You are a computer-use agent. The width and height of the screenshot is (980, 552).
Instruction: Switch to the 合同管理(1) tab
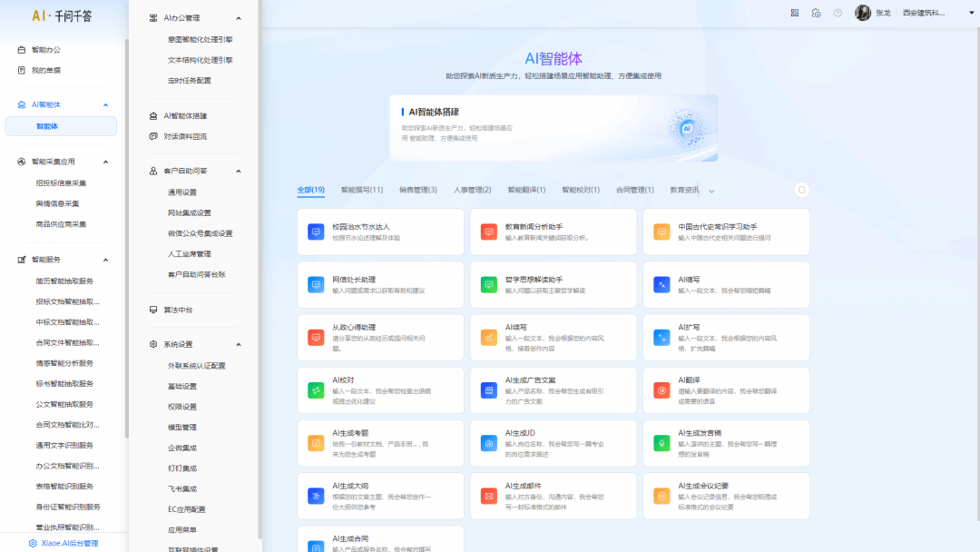(634, 190)
